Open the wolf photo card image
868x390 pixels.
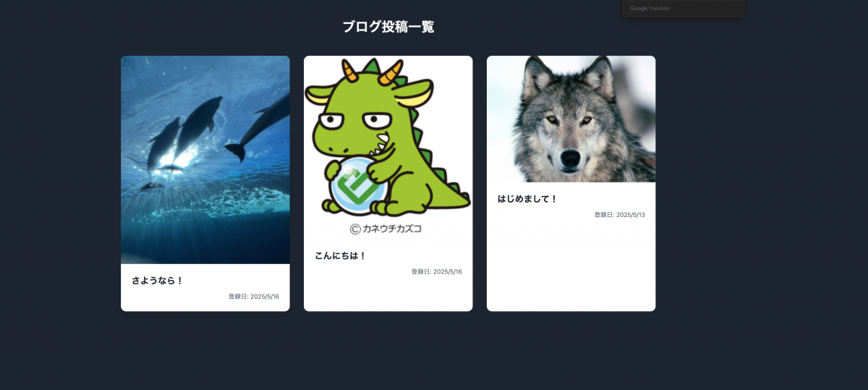click(x=571, y=119)
